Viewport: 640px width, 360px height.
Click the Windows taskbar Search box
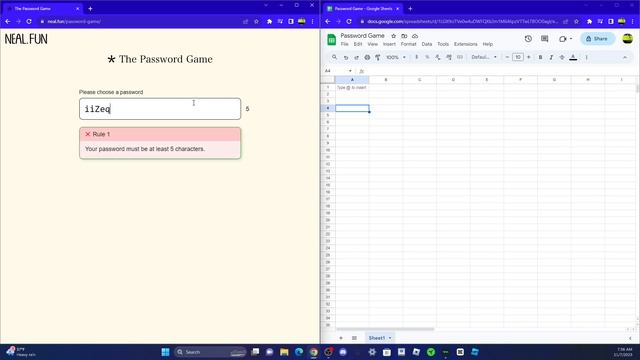[x=210, y=352]
